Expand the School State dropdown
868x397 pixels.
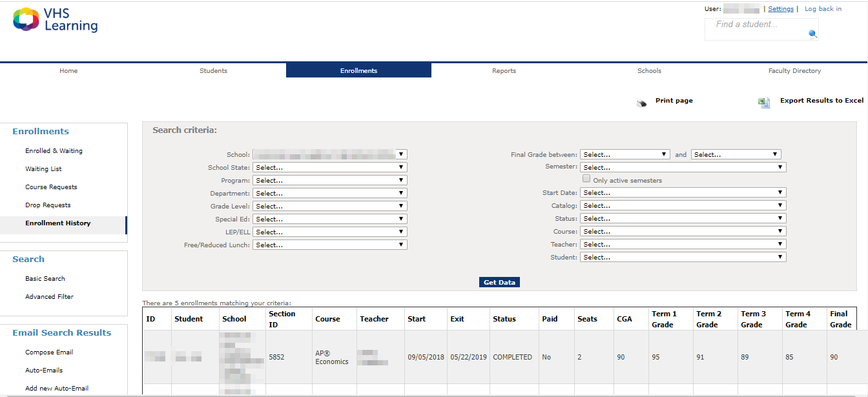(329, 167)
